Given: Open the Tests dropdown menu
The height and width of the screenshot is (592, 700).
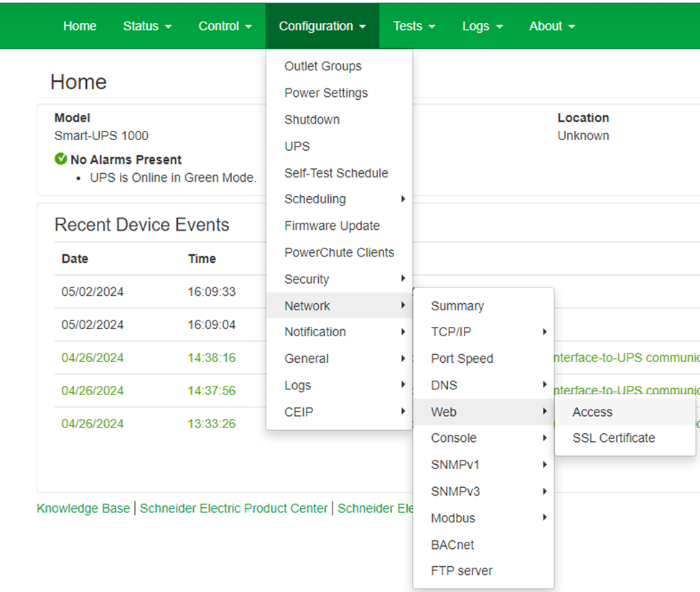Looking at the screenshot, I should click(x=414, y=27).
